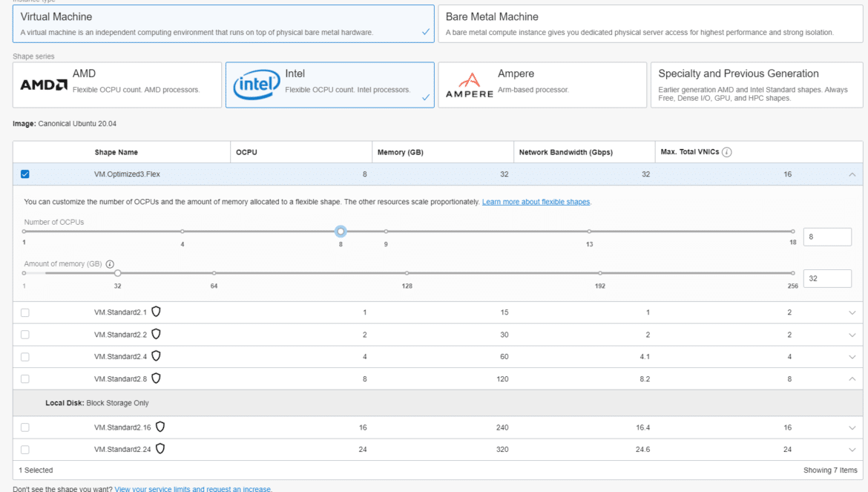
Task: Click the 16.4 network bandwidth cell
Action: [642, 427]
